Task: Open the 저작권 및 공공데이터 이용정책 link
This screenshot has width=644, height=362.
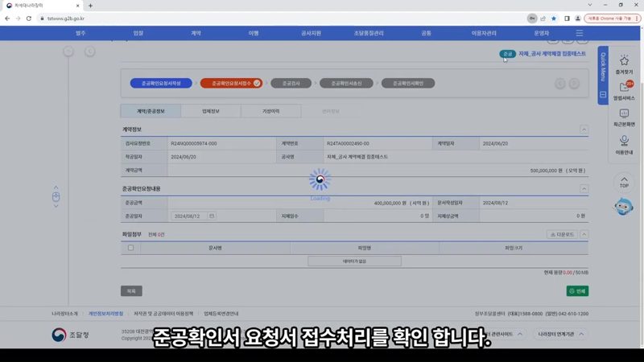Action: click(163, 314)
